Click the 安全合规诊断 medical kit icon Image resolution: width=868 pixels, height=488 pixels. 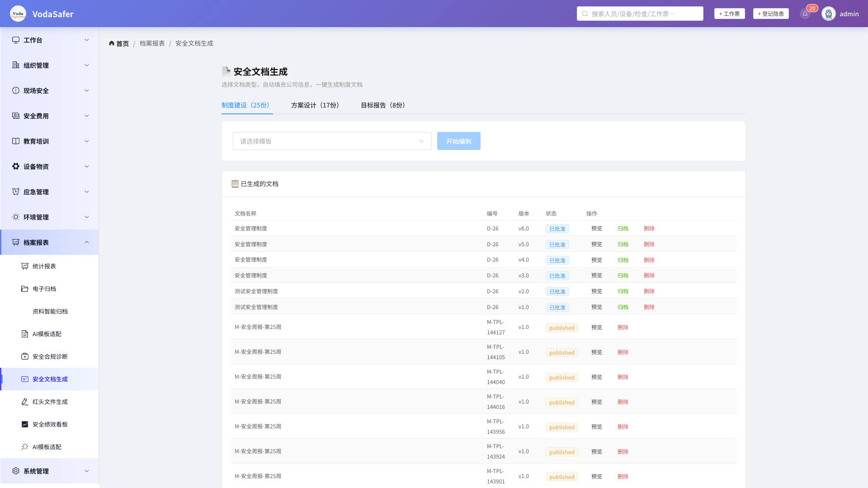click(x=25, y=357)
